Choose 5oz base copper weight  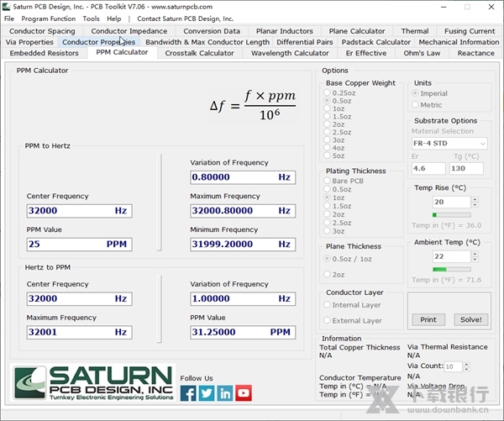click(x=327, y=155)
